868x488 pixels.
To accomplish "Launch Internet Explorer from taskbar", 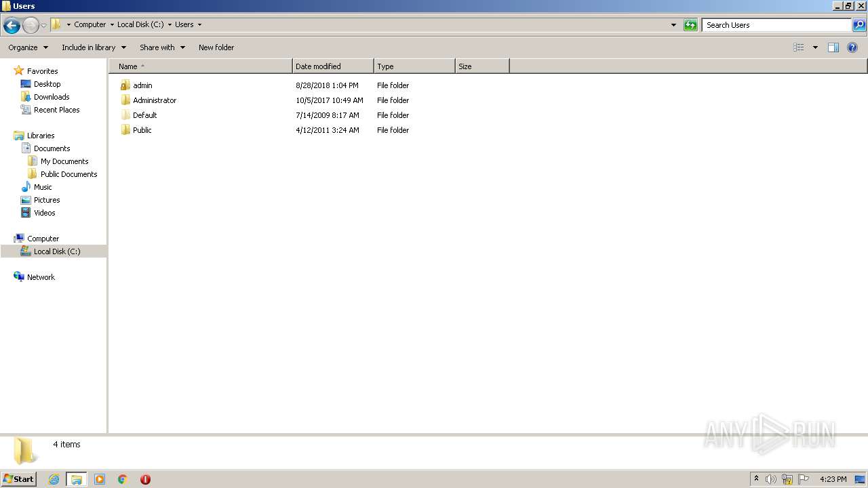I will [54, 479].
